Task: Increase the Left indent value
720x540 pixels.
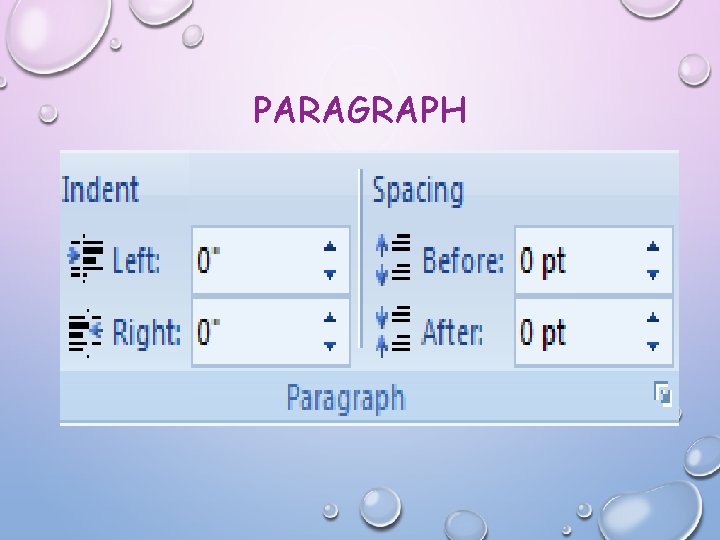Action: (x=330, y=246)
